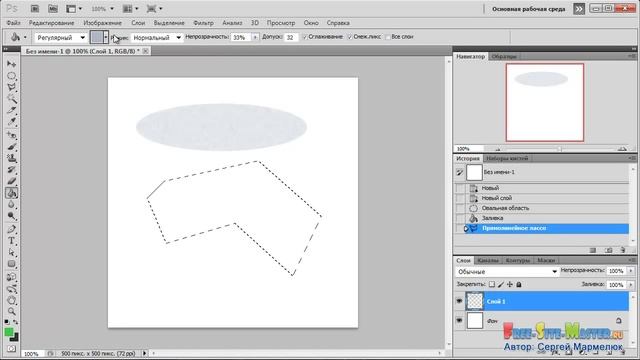Viewport: 640px width, 360px height.
Task: Switch to the Контуры tab
Action: (518, 260)
